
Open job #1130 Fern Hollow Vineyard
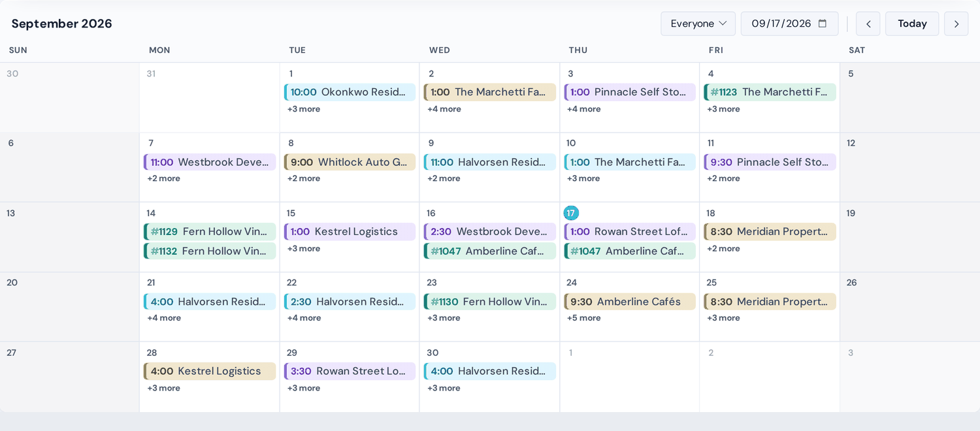490,301
